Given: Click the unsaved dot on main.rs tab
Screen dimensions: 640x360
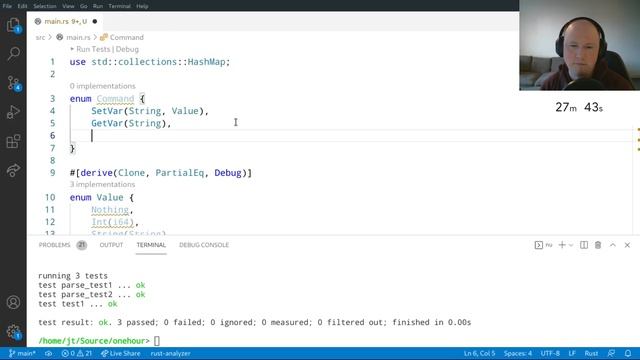Looking at the screenshot, I should click(95, 21).
